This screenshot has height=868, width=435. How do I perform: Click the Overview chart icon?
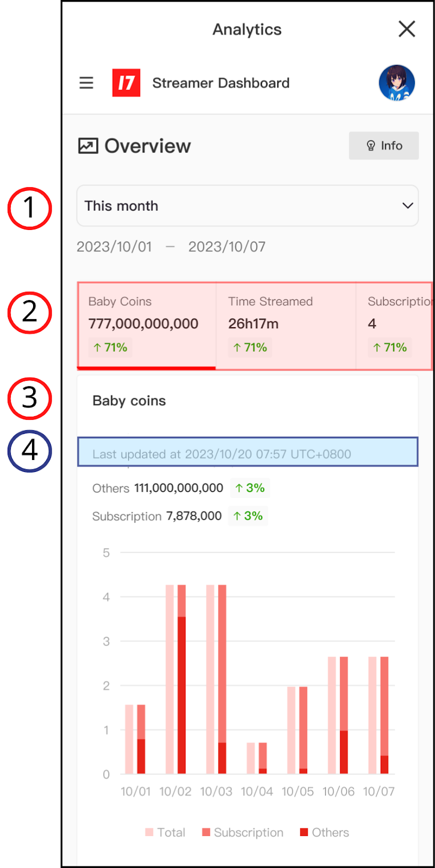(88, 146)
